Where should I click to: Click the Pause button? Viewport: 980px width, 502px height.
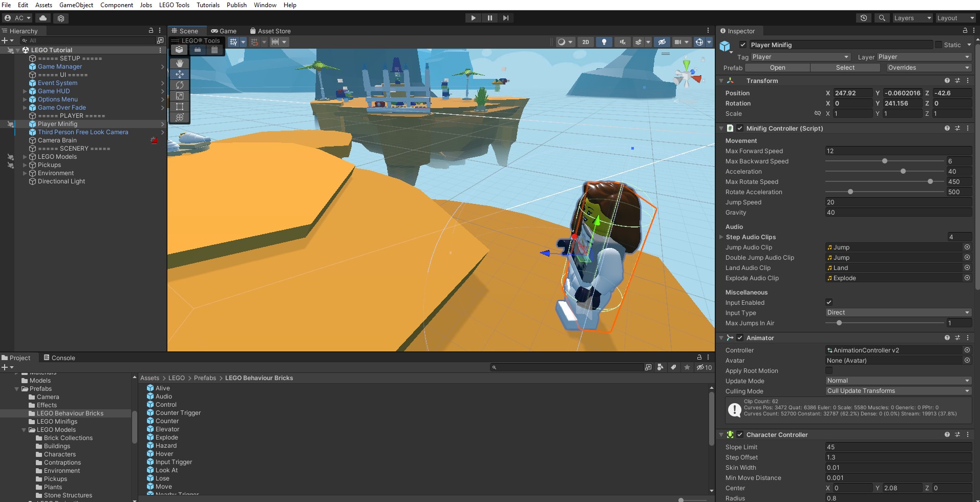pos(489,18)
